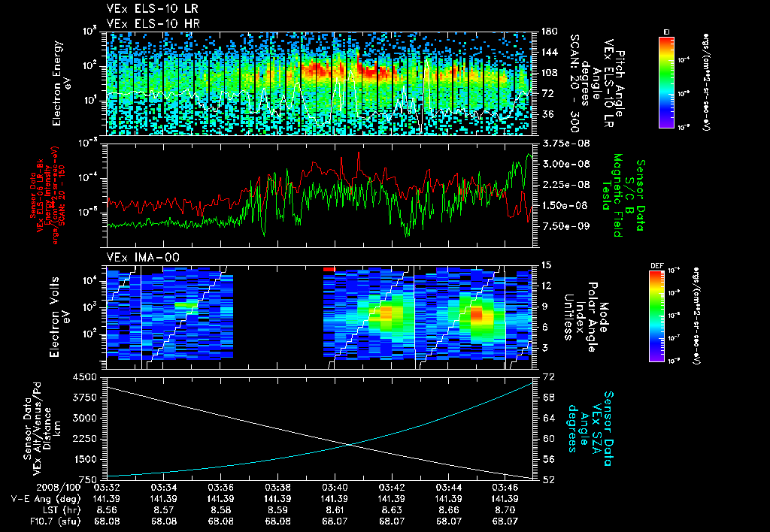This screenshot has height=532, width=770.
Task: Click the El electron color bar legend
Action: (x=666, y=82)
